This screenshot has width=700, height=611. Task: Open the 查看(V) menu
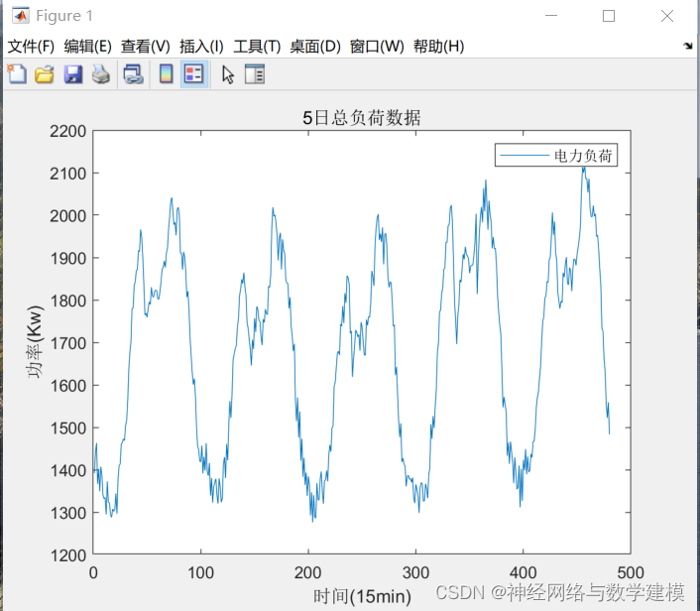click(146, 46)
